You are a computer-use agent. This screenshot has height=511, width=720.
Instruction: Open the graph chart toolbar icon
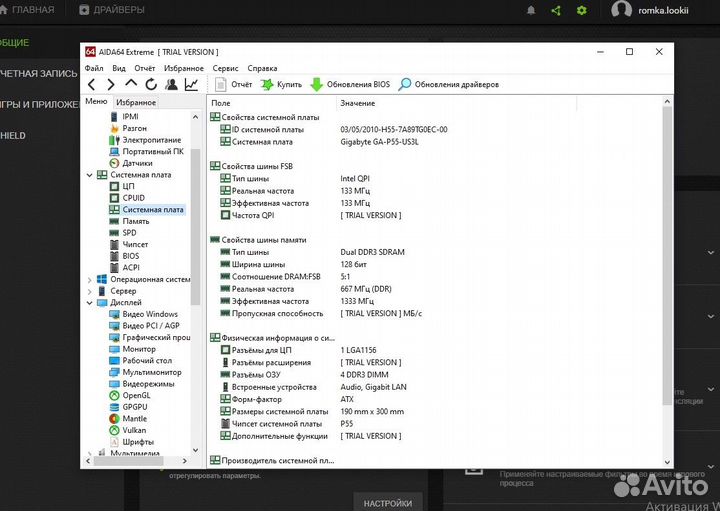click(191, 85)
